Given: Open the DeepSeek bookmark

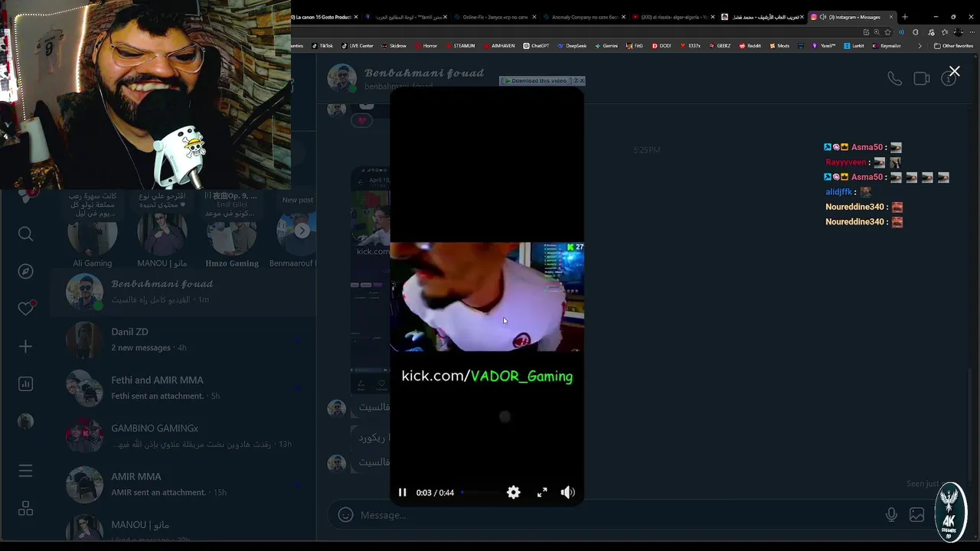Looking at the screenshot, I should point(572,46).
